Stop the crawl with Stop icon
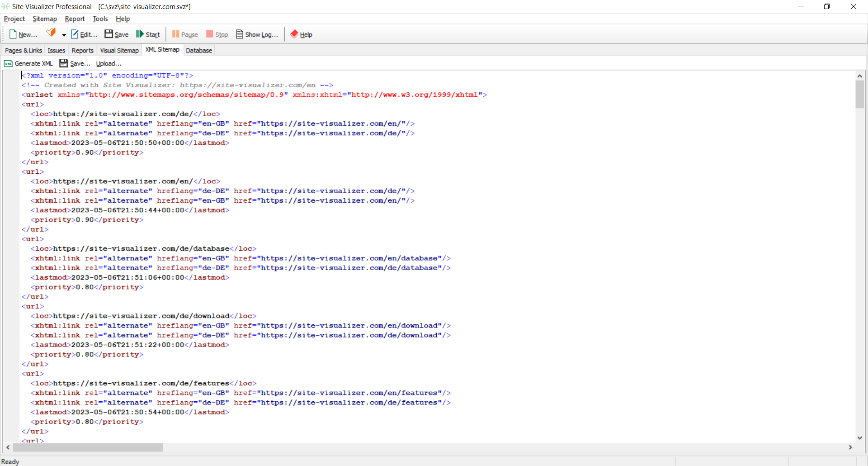Screen dimensions: 868x466 pyautogui.click(x=210, y=34)
